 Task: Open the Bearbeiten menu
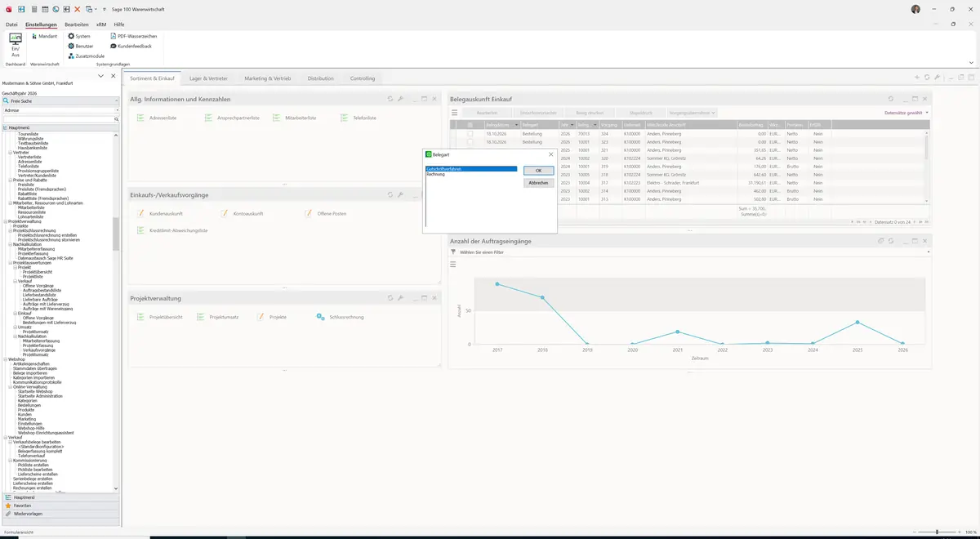point(77,24)
